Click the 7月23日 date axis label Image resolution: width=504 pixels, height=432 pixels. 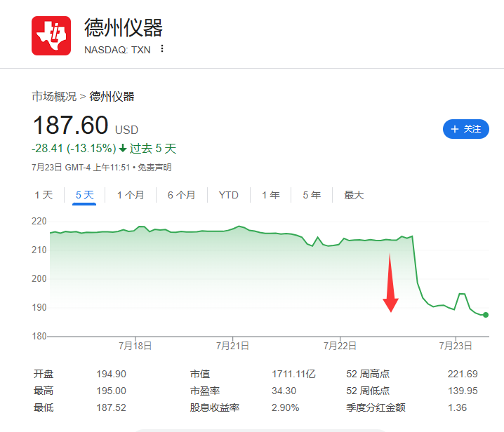(x=456, y=346)
